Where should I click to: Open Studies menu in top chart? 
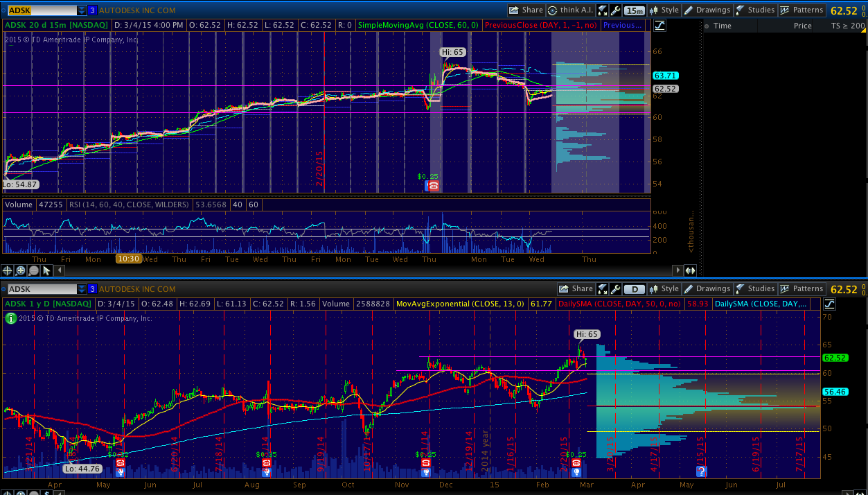[x=755, y=10]
